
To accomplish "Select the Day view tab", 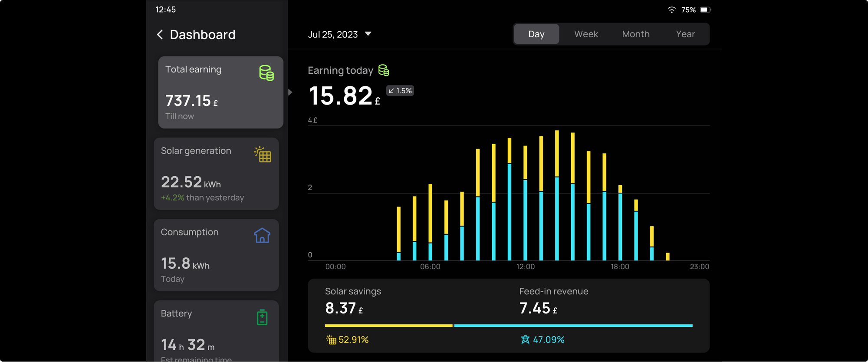I will [x=536, y=34].
